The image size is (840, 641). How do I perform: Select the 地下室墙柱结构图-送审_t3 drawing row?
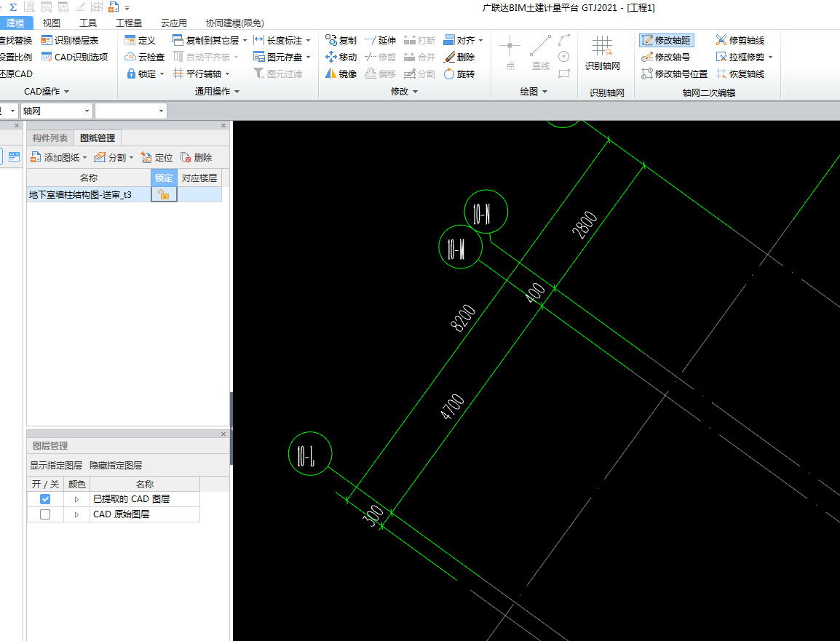pos(124,194)
